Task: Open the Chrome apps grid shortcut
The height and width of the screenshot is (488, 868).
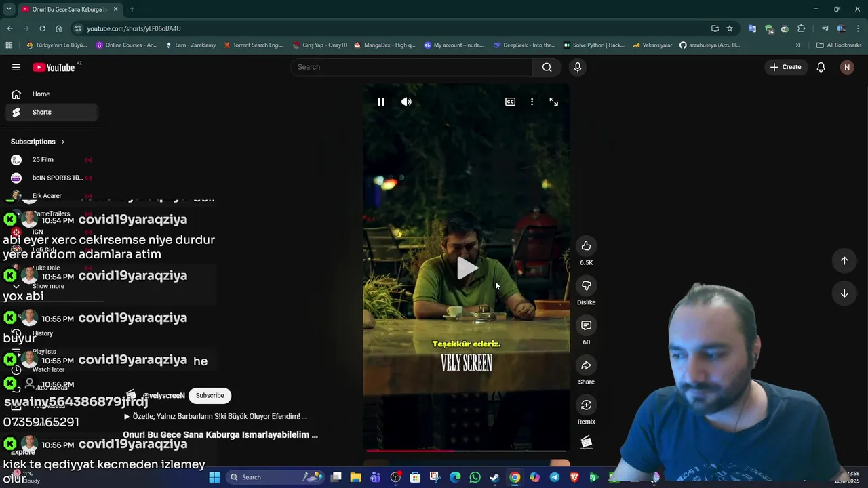Action: [x=9, y=45]
